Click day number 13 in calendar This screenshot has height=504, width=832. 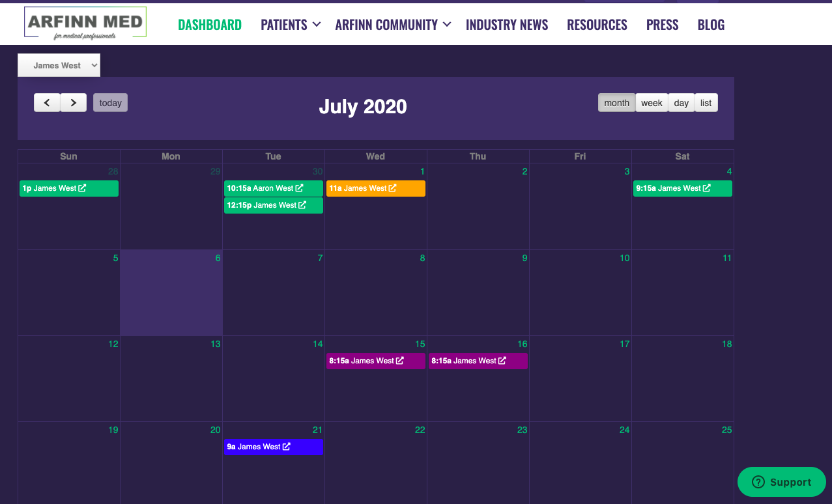(216, 344)
